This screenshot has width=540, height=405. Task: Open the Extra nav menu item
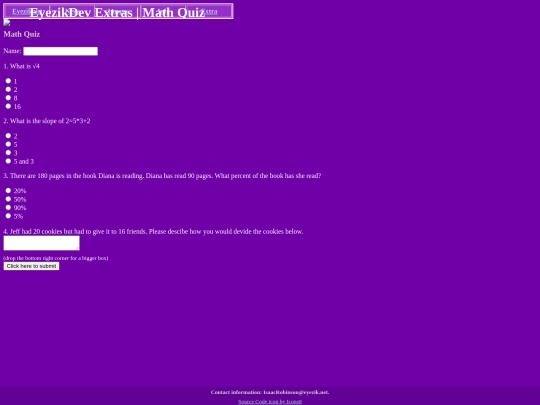point(209,11)
